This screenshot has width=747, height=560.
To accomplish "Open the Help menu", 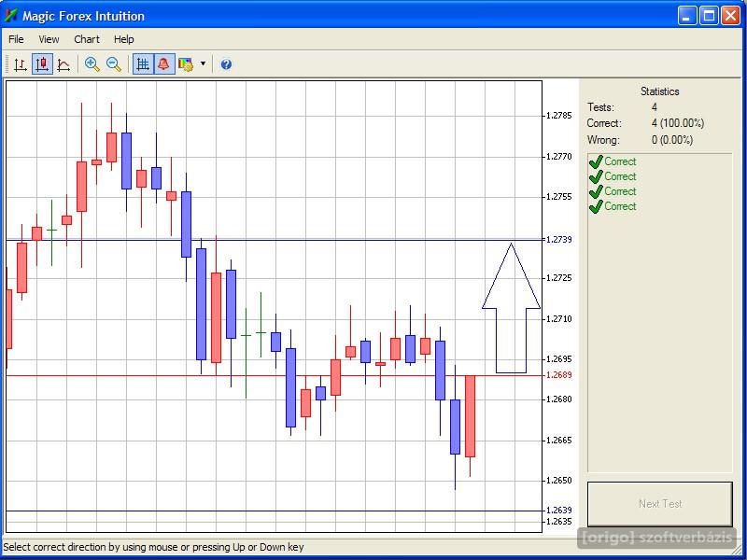I will (x=124, y=39).
